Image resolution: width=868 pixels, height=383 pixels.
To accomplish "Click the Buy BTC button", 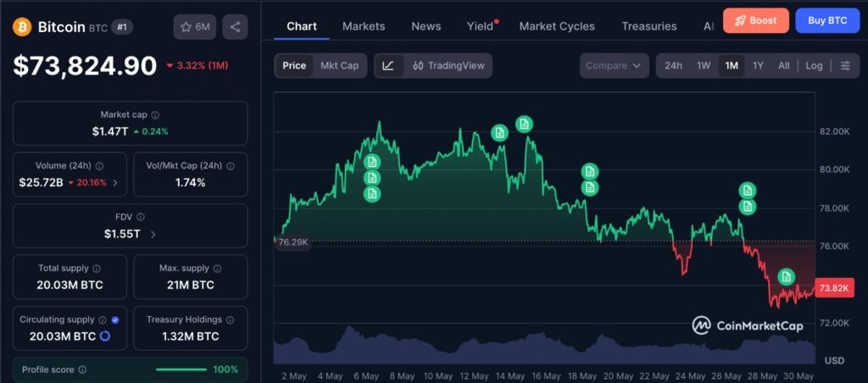I will (827, 21).
